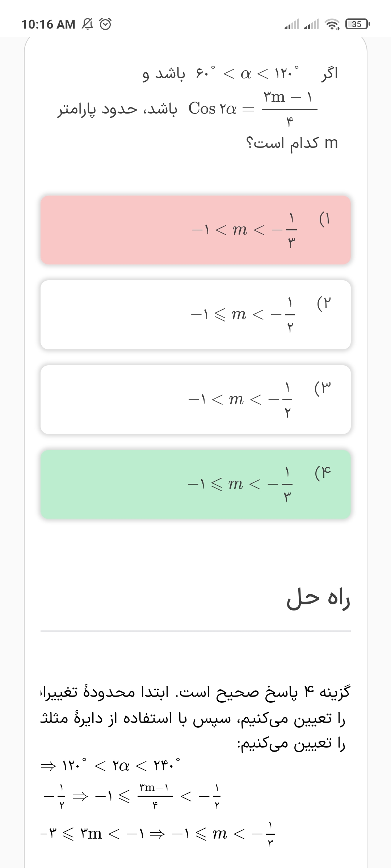
Task: Select the green-highlighted correct answer option 4
Action: click(195, 484)
